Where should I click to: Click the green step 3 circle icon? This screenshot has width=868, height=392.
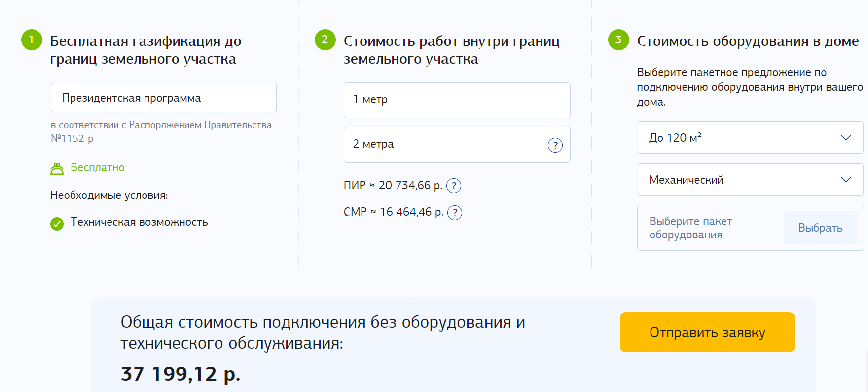618,40
